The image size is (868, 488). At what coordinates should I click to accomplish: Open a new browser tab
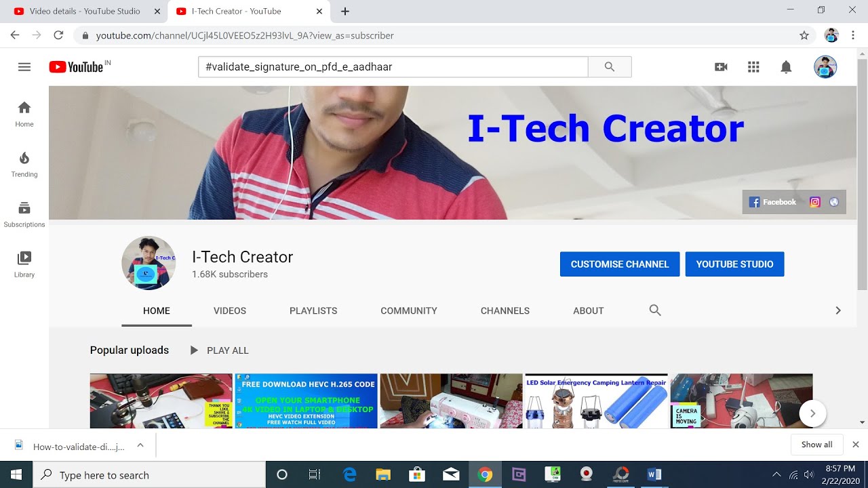pos(345,12)
